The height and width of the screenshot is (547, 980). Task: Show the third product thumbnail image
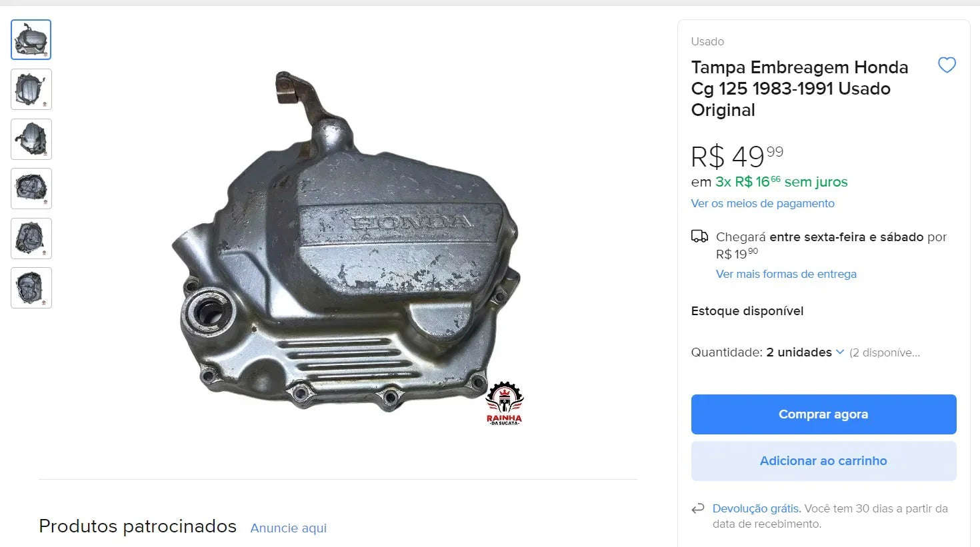(x=31, y=139)
